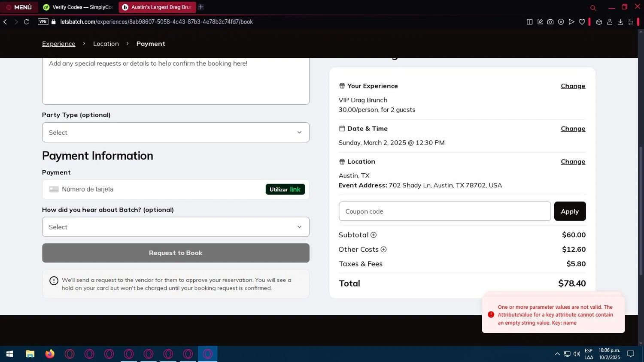Open the downloads panel

point(620,22)
